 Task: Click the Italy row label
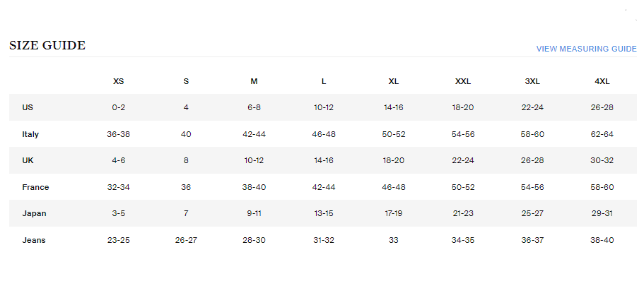tap(30, 134)
